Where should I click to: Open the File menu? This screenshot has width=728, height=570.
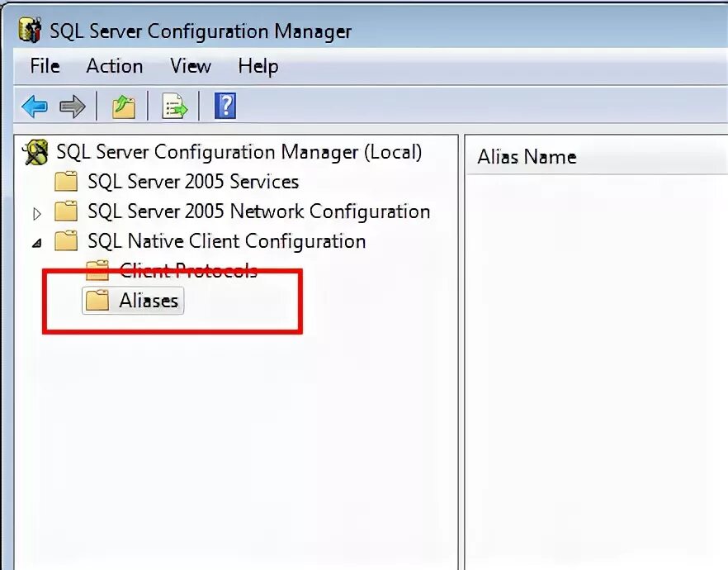tap(45, 66)
